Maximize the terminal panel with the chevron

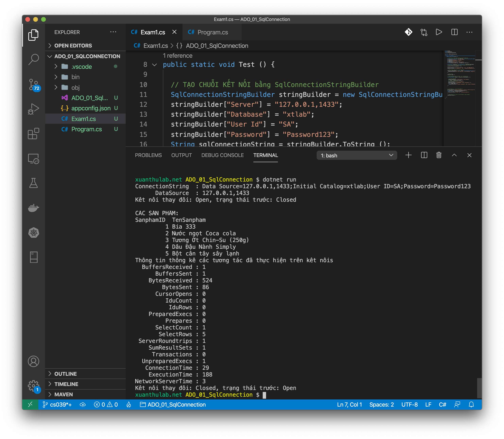click(454, 155)
